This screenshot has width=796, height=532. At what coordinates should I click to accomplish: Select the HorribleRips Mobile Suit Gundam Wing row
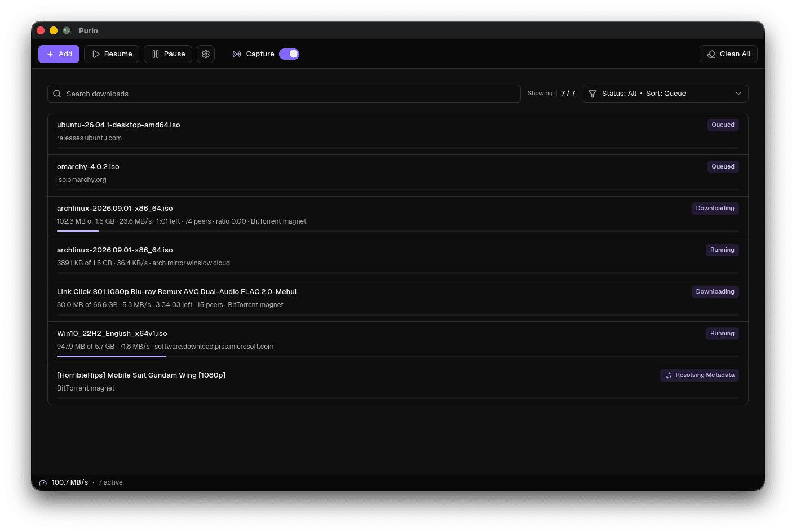tap(398, 384)
